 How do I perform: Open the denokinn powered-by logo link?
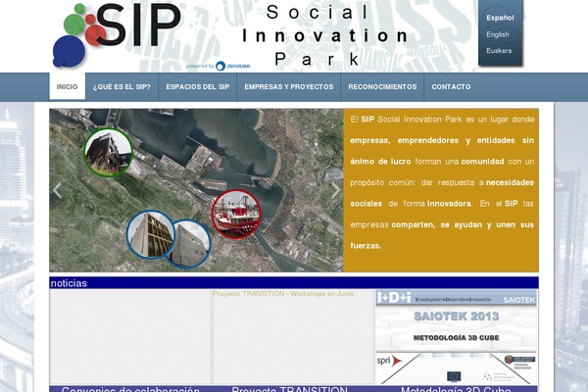pyautogui.click(x=219, y=66)
